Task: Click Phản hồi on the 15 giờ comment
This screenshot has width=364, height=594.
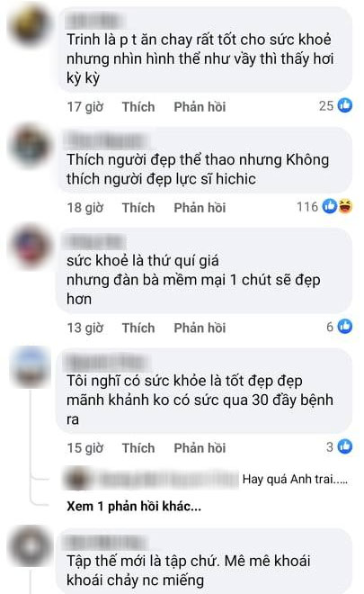Action: coord(200,448)
